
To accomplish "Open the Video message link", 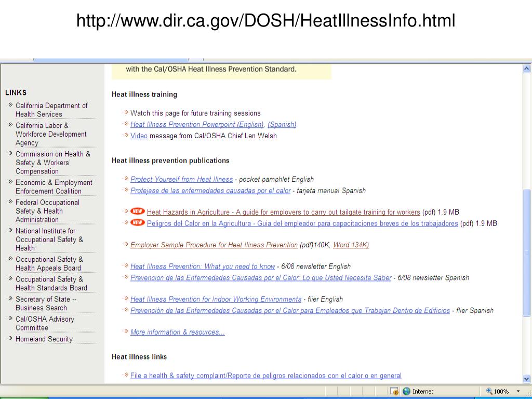I will tap(139, 136).
